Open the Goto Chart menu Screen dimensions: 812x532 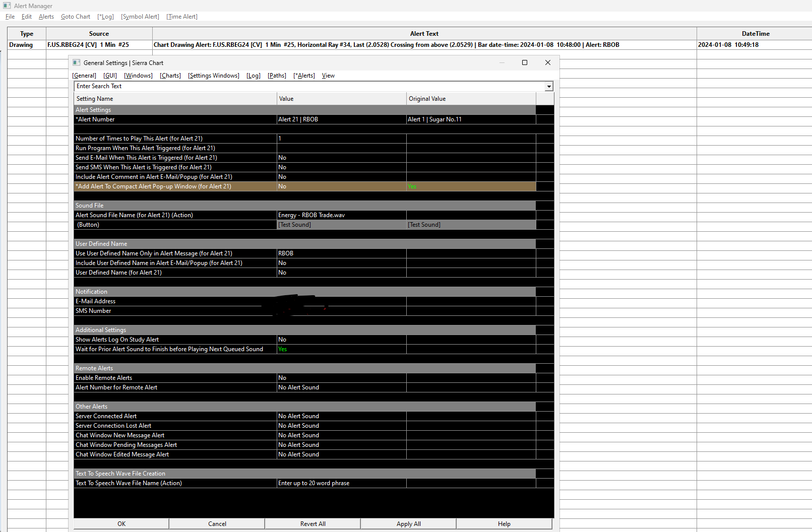pyautogui.click(x=76, y=17)
